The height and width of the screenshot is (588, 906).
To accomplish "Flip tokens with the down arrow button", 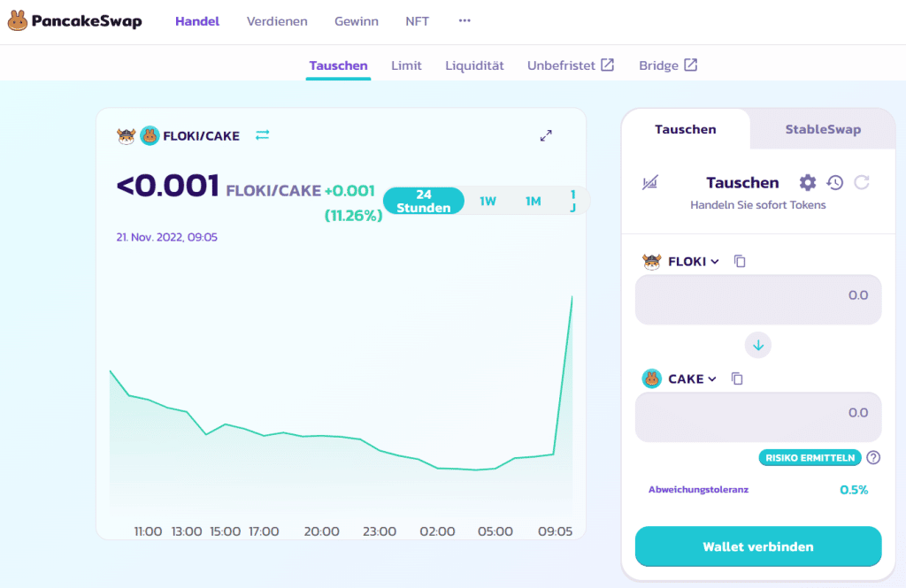I will point(757,345).
